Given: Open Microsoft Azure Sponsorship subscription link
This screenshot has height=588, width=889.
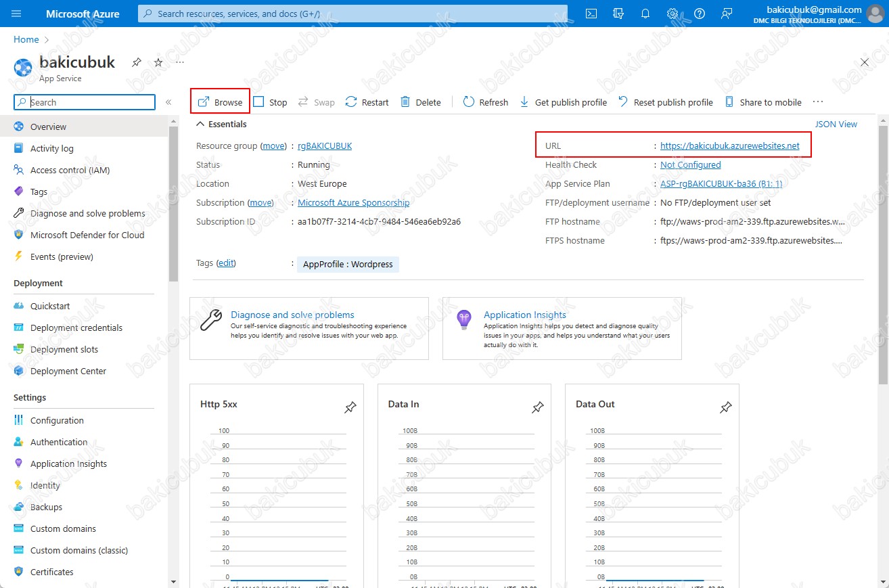Looking at the screenshot, I should pyautogui.click(x=353, y=202).
